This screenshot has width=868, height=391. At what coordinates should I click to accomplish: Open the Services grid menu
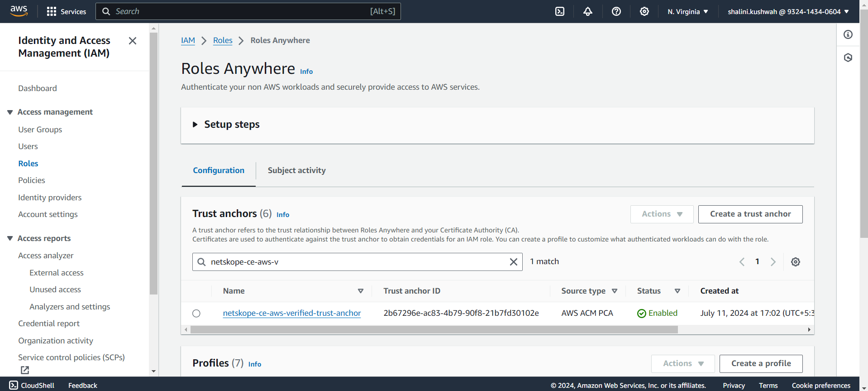coord(66,11)
